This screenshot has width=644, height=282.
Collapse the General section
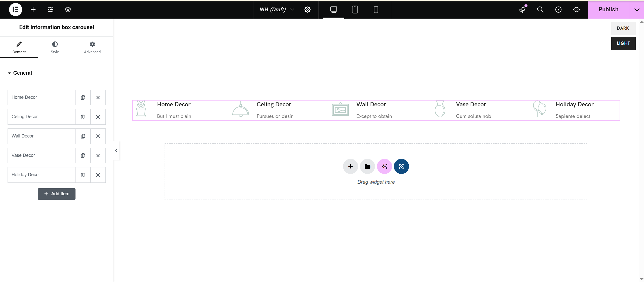pyautogui.click(x=20, y=73)
